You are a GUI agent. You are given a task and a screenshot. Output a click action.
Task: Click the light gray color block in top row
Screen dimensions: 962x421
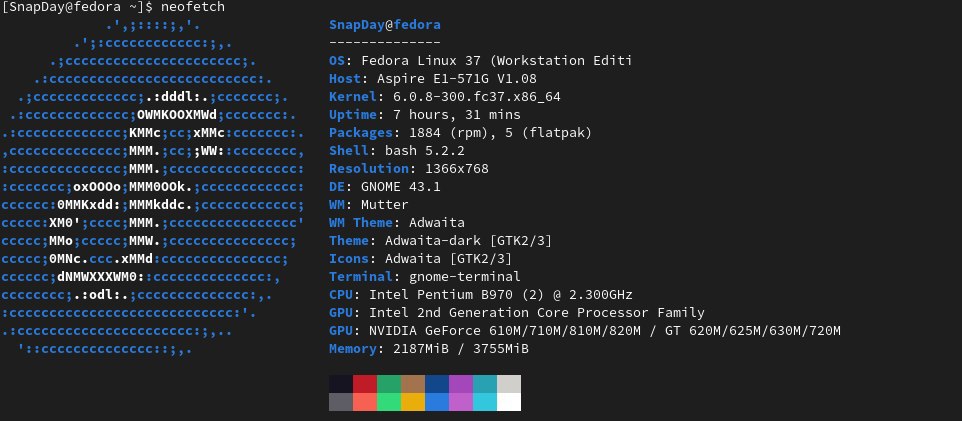pyautogui.click(x=509, y=384)
